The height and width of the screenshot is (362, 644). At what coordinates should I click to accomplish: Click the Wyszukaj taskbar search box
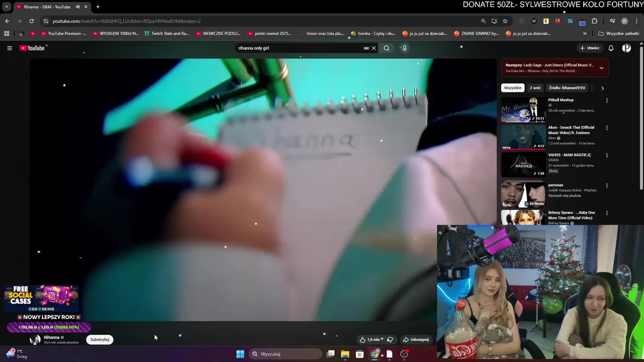tap(285, 354)
